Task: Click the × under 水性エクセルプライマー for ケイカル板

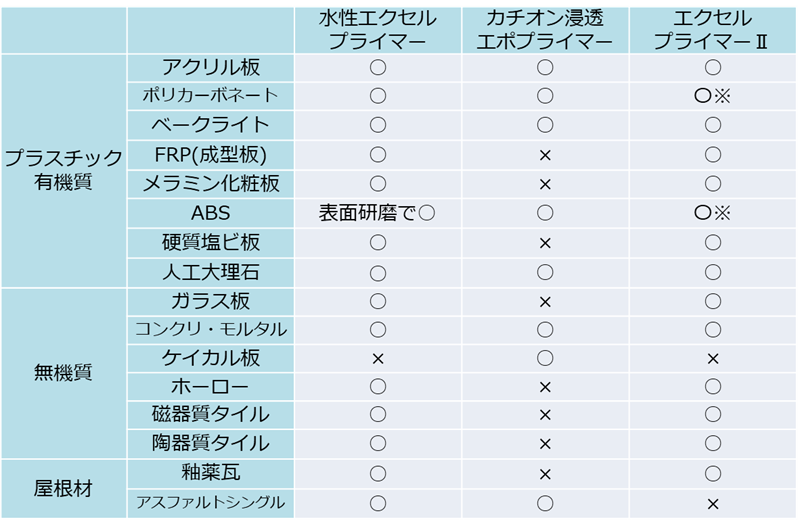Action: click(378, 359)
